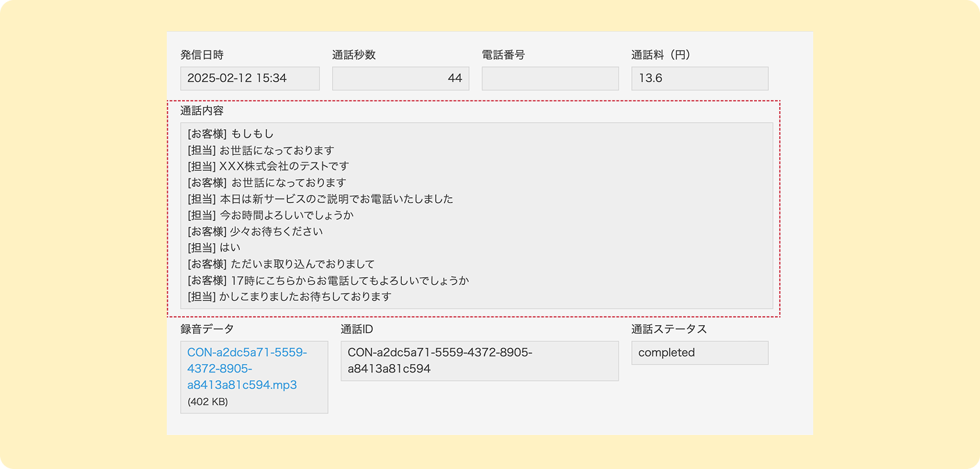Click the 通話秒数 field showing 44
This screenshot has height=469, width=980.
[x=400, y=79]
